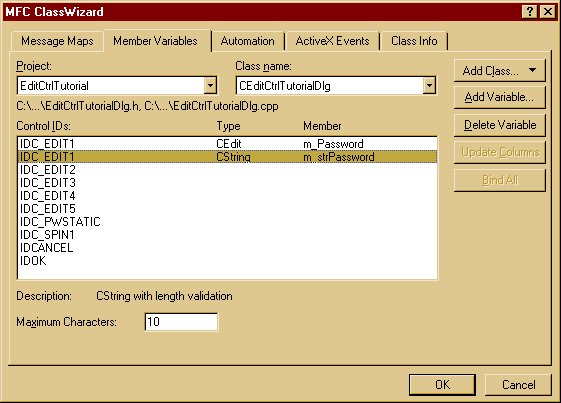Expand the Class name combo box
561x403 pixels.
pyautogui.click(x=429, y=86)
